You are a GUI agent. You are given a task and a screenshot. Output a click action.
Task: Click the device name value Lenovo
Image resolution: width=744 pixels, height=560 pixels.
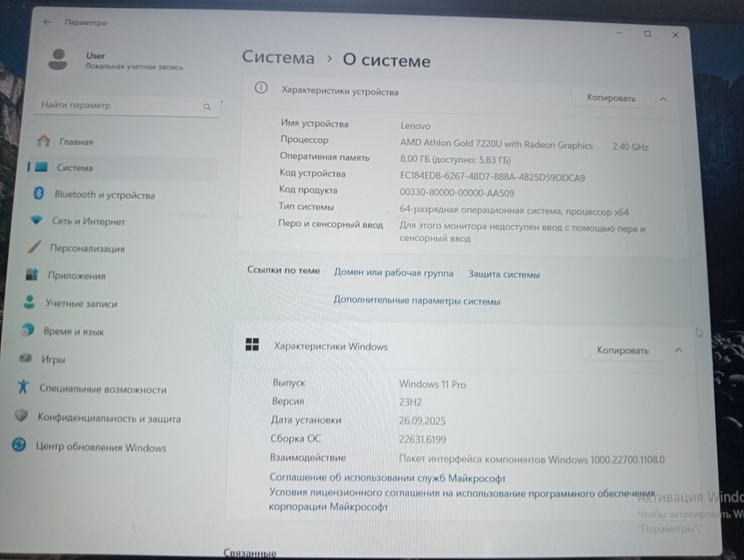(x=415, y=126)
